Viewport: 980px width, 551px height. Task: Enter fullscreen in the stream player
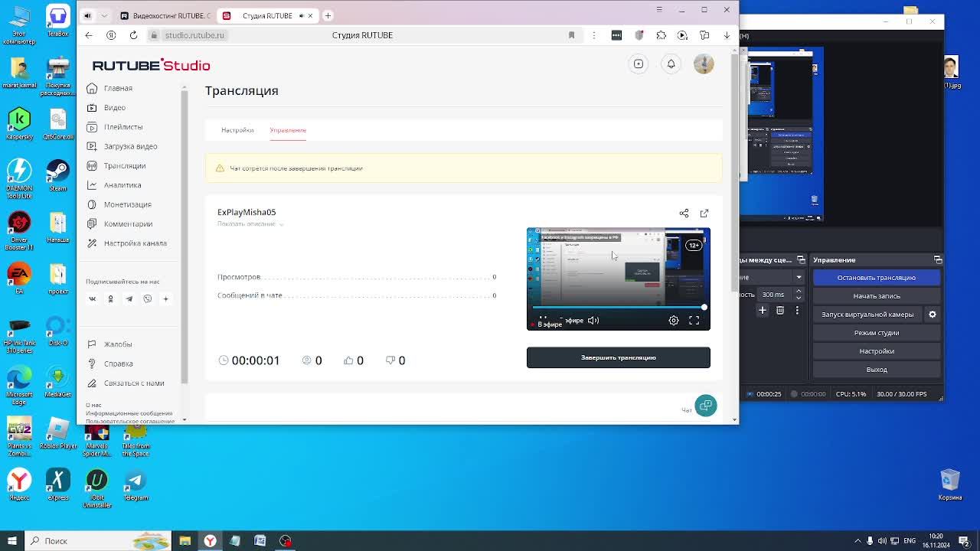[694, 321]
